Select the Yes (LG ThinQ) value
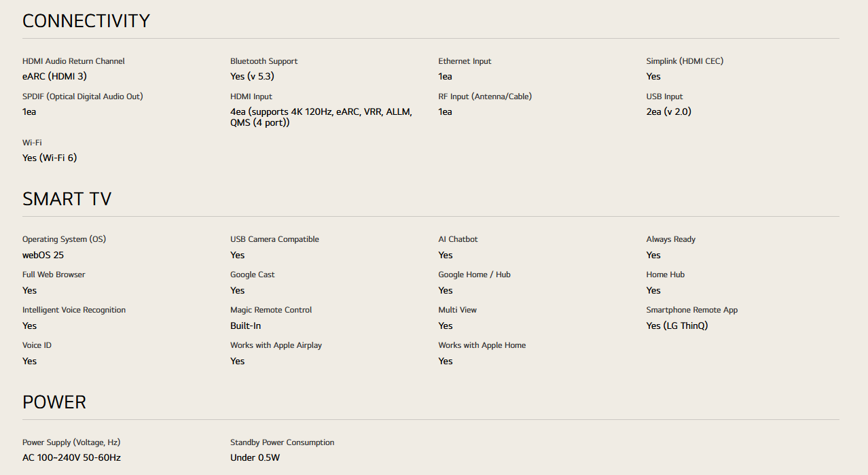Viewport: 868px width, 475px height. [676, 326]
